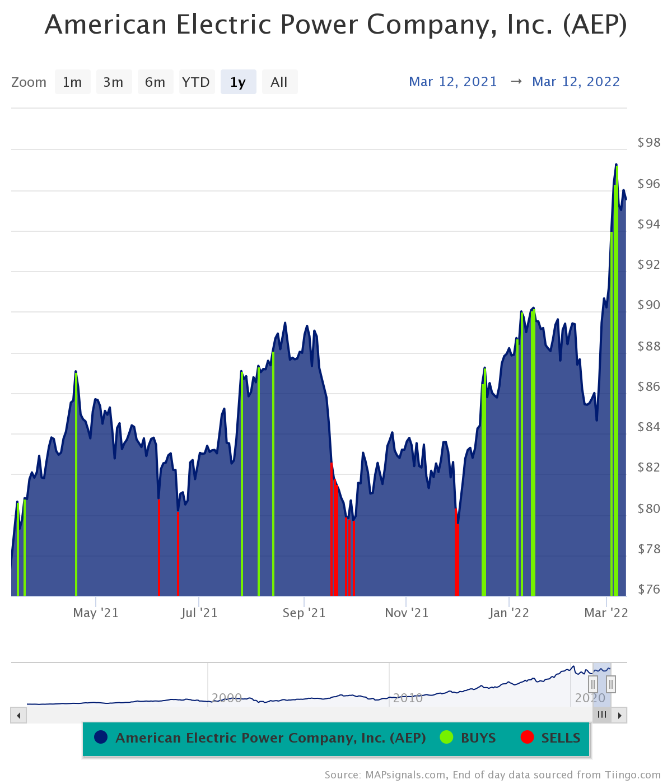
Task: Click the $90 y-axis label
Action: click(649, 305)
